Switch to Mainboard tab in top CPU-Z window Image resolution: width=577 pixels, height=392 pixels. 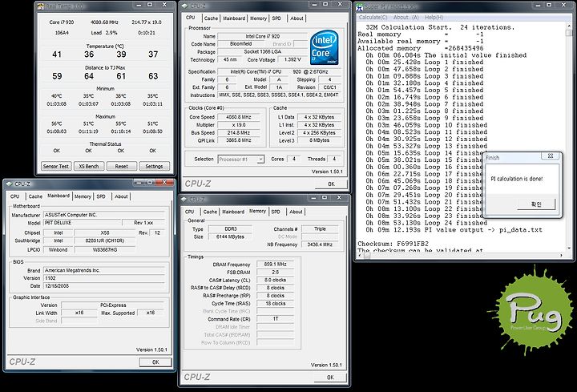pos(234,18)
